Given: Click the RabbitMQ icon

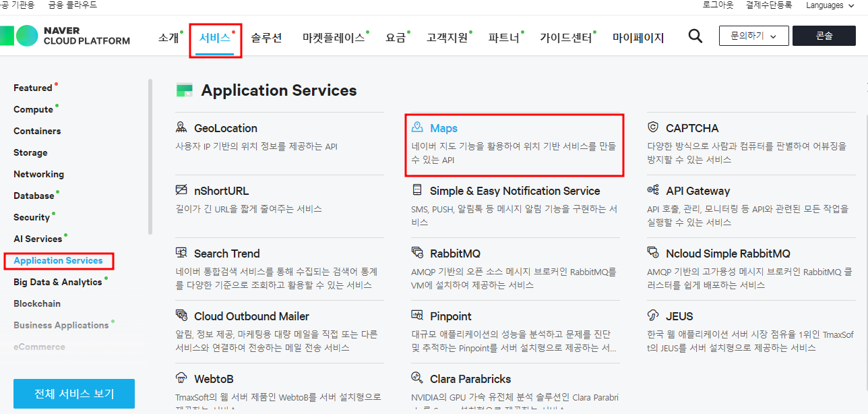Looking at the screenshot, I should point(417,253).
